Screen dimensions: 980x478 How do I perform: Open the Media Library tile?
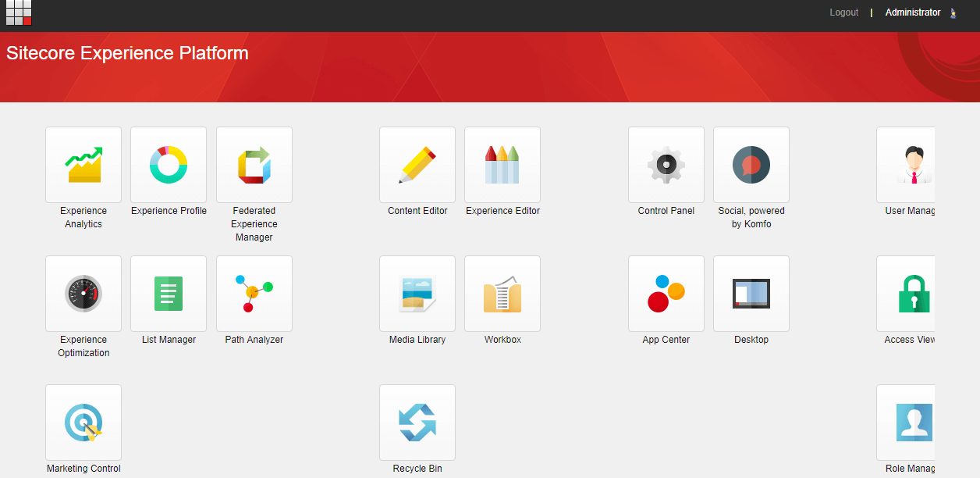pyautogui.click(x=417, y=294)
